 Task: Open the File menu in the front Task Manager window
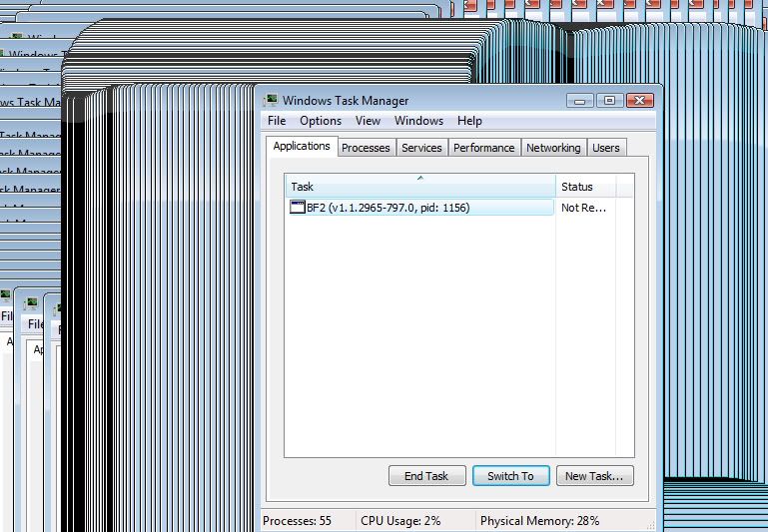click(x=277, y=121)
